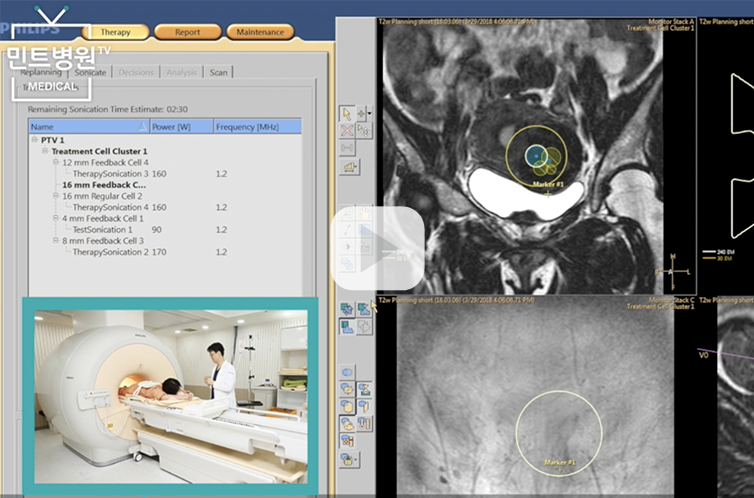Click the grayed Analysis sub-tab
Screen dimensions: 754x498
click(182, 72)
